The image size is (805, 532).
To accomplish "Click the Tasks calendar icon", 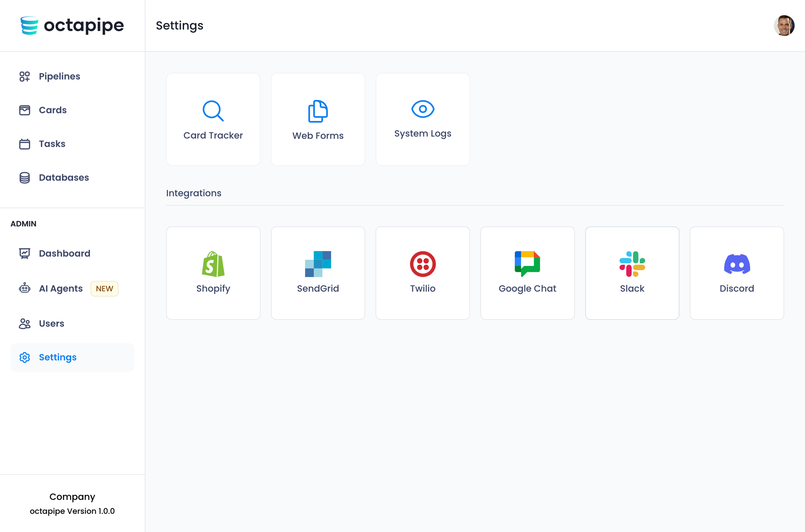I will pyautogui.click(x=24, y=144).
